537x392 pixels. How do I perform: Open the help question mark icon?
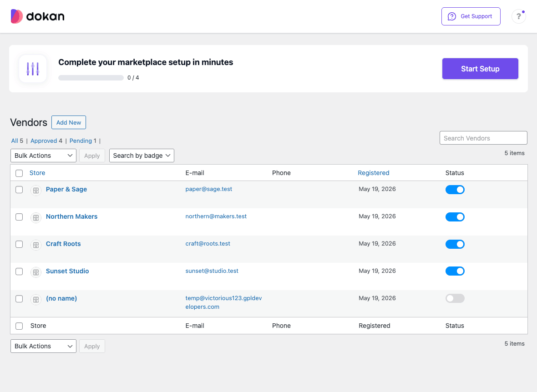518,16
